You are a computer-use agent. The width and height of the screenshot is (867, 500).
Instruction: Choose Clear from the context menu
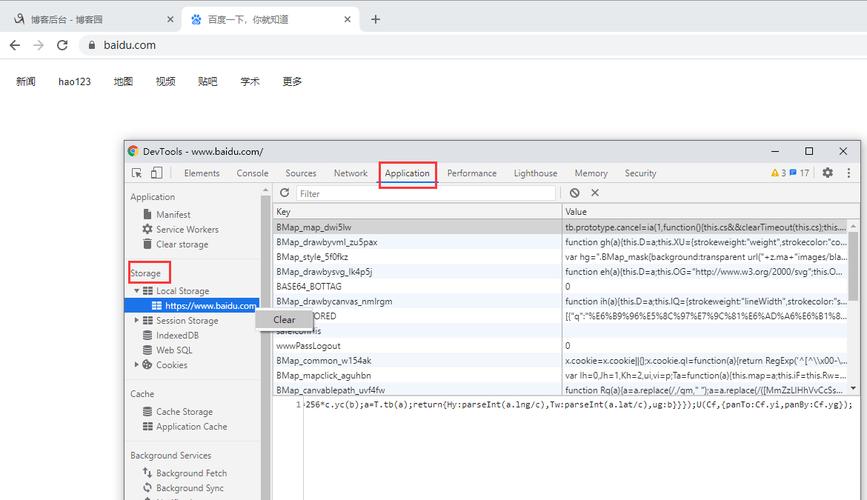[x=284, y=320]
